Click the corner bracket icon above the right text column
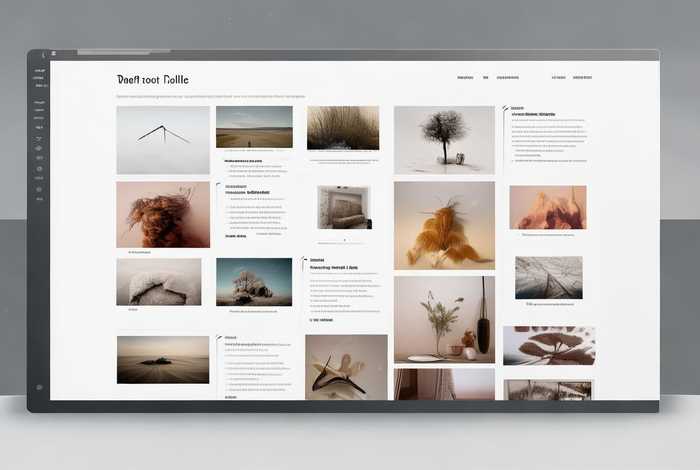 [x=505, y=108]
